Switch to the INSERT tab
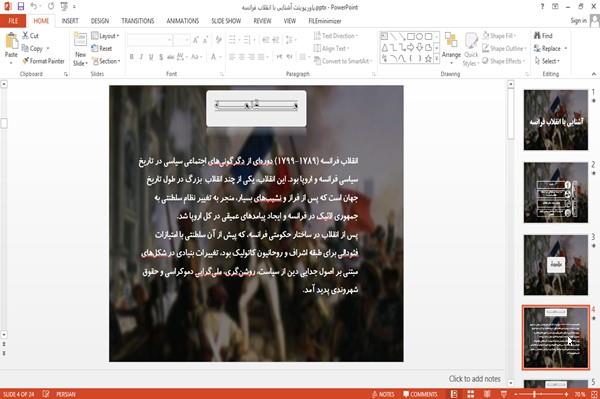Image resolution: width=600 pixels, height=399 pixels. pos(70,21)
